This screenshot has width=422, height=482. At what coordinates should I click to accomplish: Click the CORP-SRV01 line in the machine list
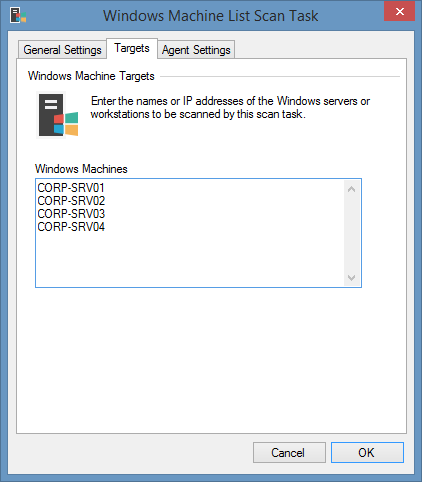[x=71, y=188]
